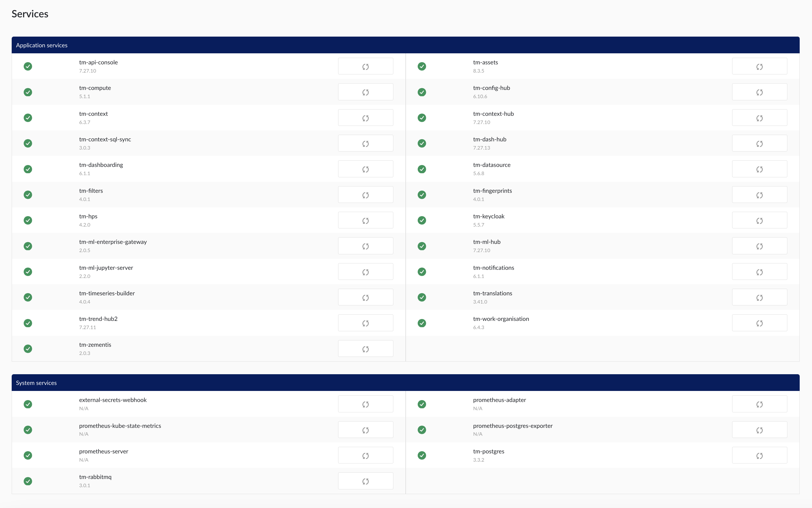The height and width of the screenshot is (508, 812).
Task: Click green status check for tm-api-console
Action: point(28,67)
